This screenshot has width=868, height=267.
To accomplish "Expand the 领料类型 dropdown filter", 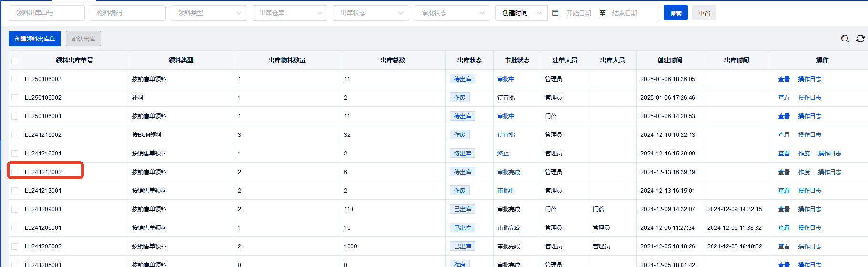I will (x=208, y=13).
